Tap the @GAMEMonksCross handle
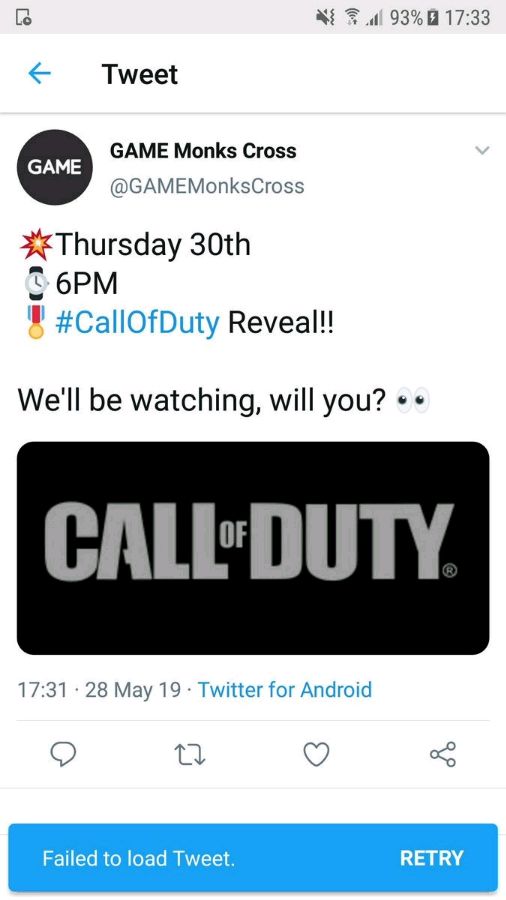The width and height of the screenshot is (506, 900). coord(207,186)
